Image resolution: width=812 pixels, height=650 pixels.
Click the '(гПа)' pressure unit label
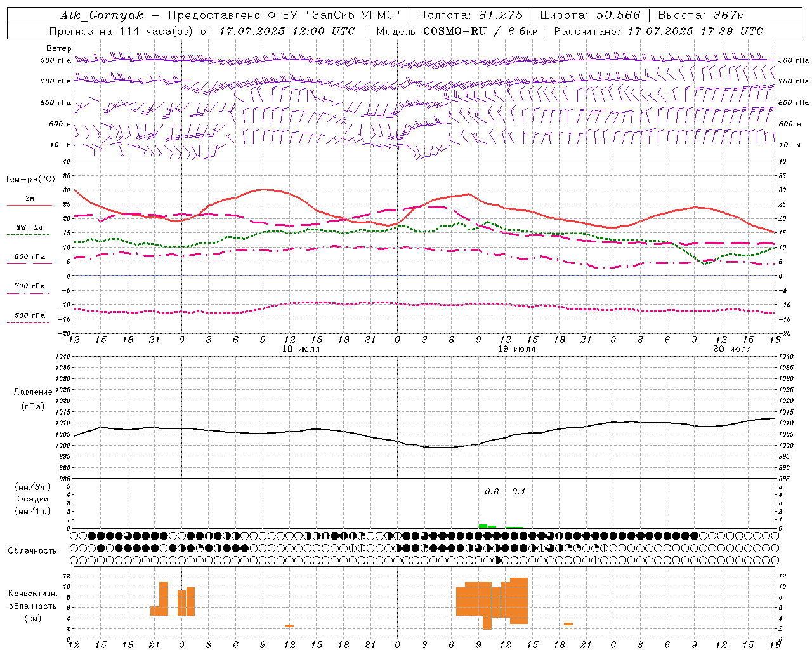[x=33, y=407]
